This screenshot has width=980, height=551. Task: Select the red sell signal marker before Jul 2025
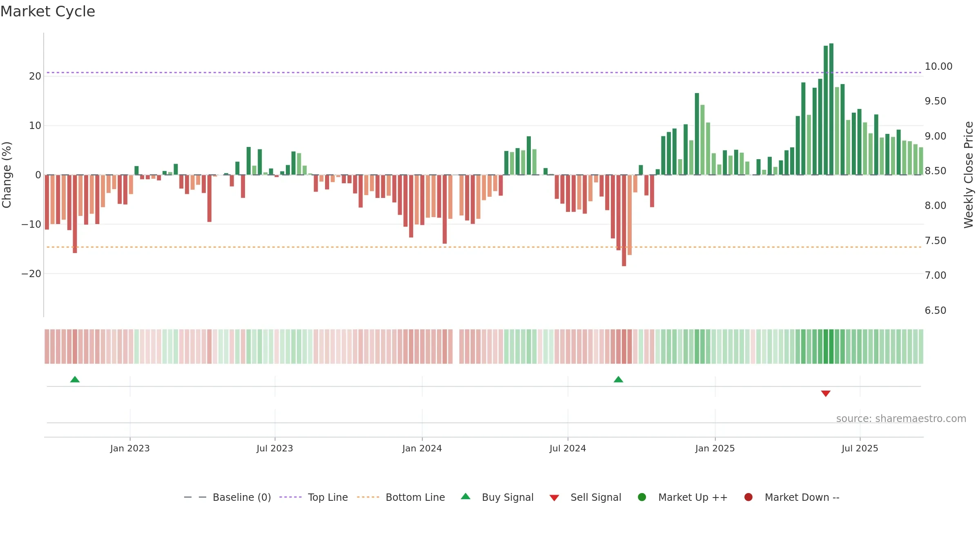[x=826, y=393]
